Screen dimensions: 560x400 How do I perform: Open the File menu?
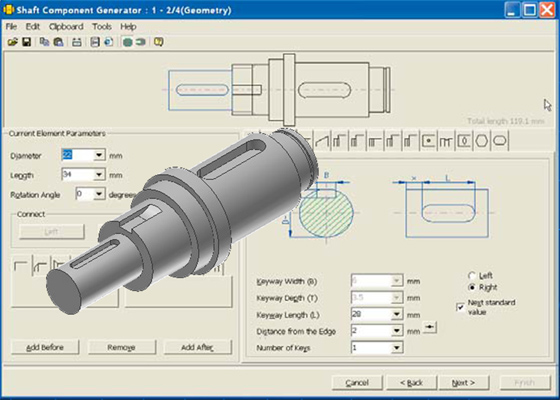pos(11,27)
